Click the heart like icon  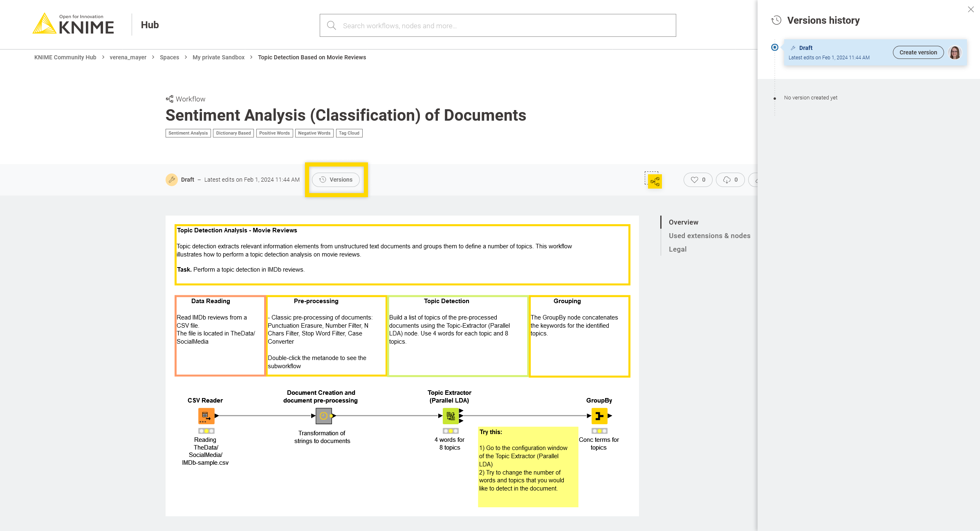click(x=694, y=180)
